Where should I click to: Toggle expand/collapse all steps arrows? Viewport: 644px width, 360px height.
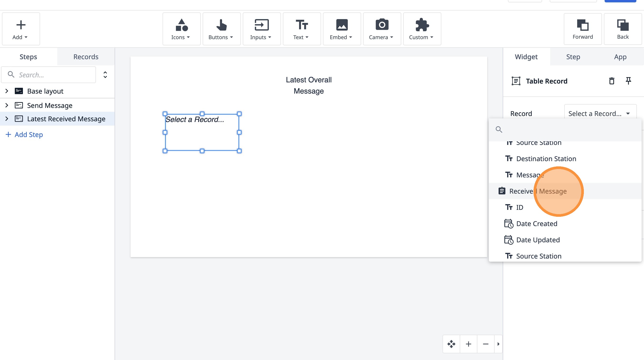click(x=105, y=75)
